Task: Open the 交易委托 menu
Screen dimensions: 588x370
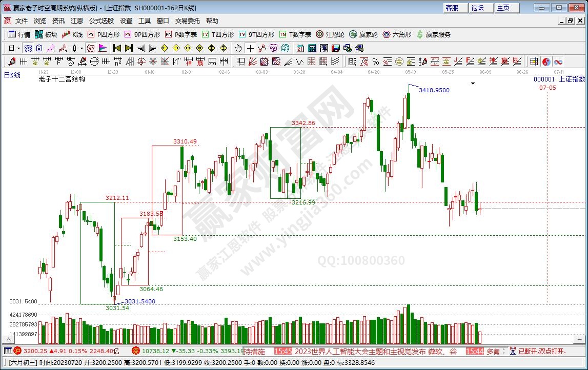Action: point(188,21)
